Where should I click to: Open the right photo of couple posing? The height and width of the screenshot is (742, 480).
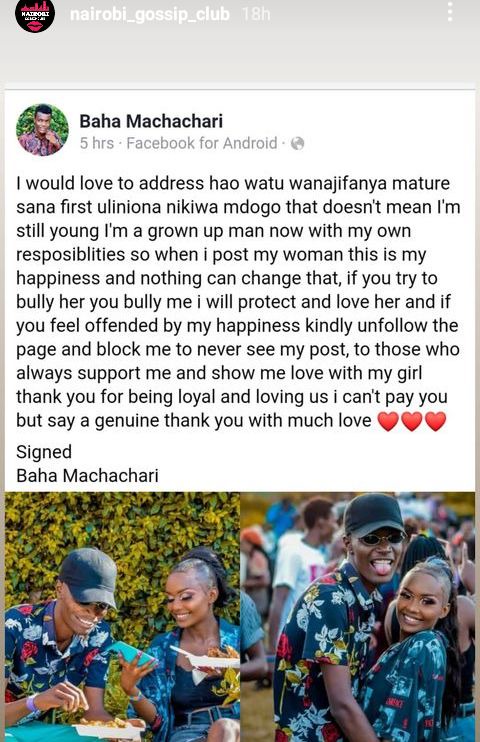pos(358,617)
